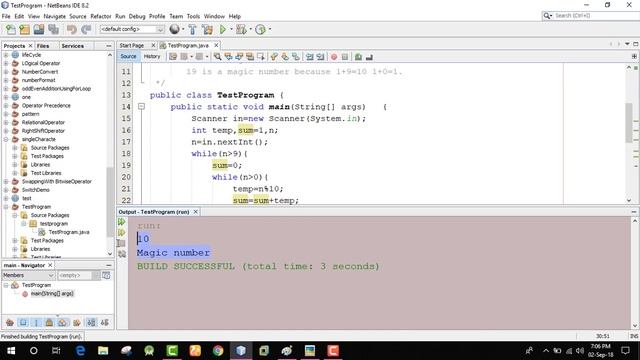Click the Save All toolbar icon
Viewport: 640px width, 360px height.
tap(53, 29)
